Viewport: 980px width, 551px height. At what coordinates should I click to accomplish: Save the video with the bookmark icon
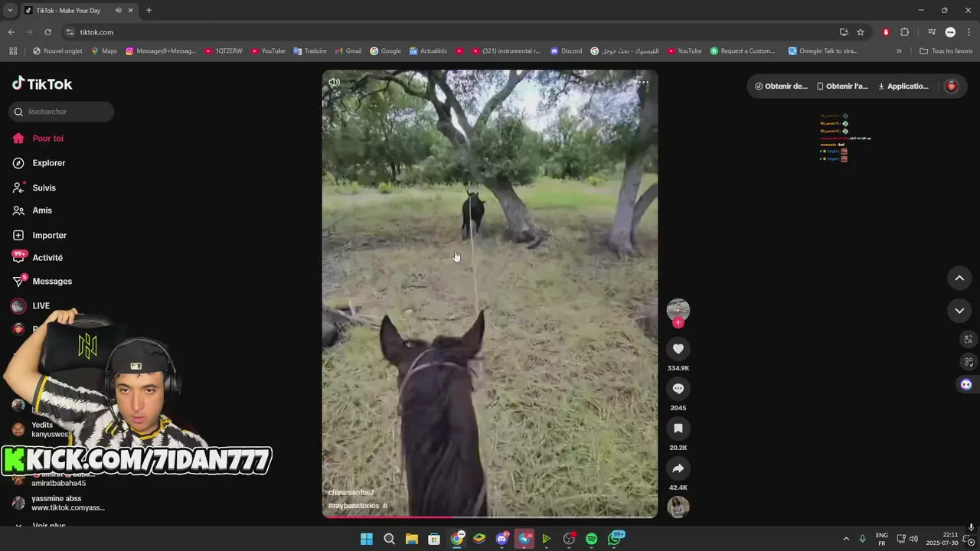[x=678, y=429]
